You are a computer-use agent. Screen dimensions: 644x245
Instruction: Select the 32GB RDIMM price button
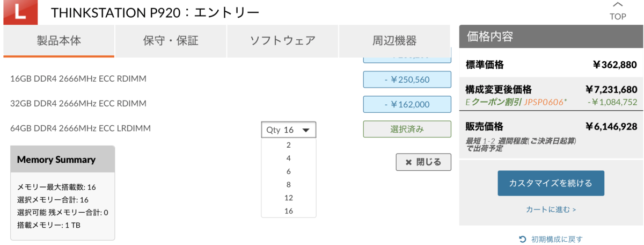coord(407,104)
